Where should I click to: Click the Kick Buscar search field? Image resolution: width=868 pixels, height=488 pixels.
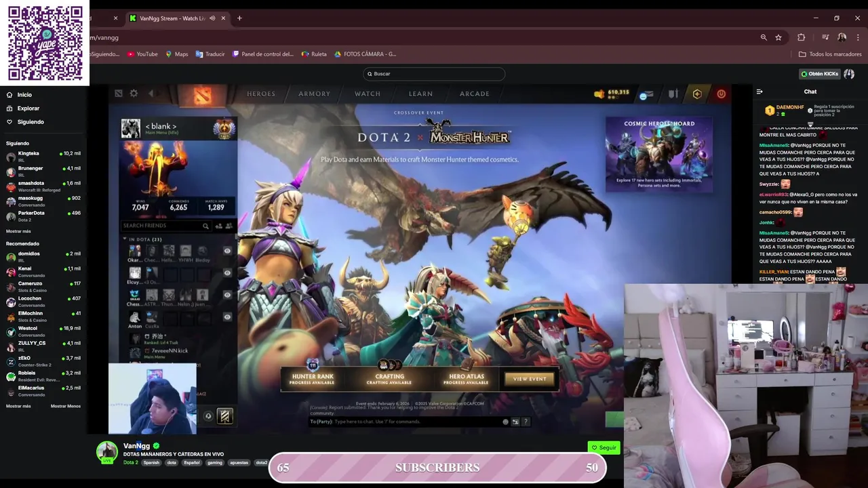434,74
